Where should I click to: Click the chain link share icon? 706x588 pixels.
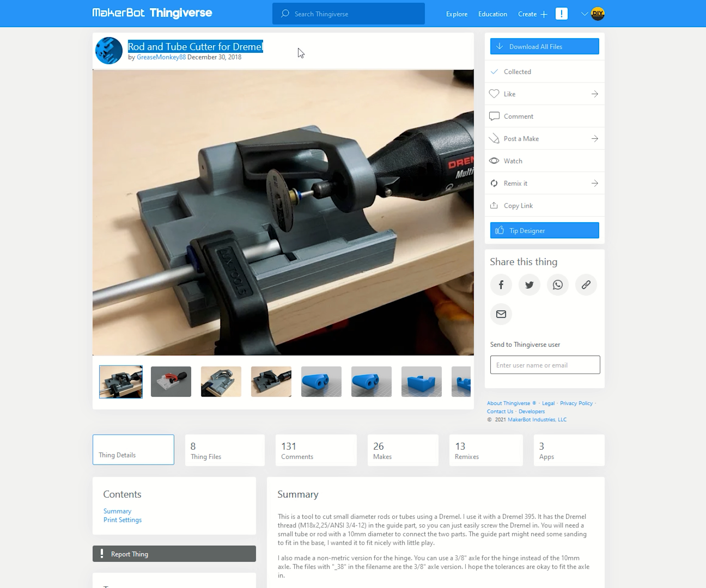[x=586, y=285]
